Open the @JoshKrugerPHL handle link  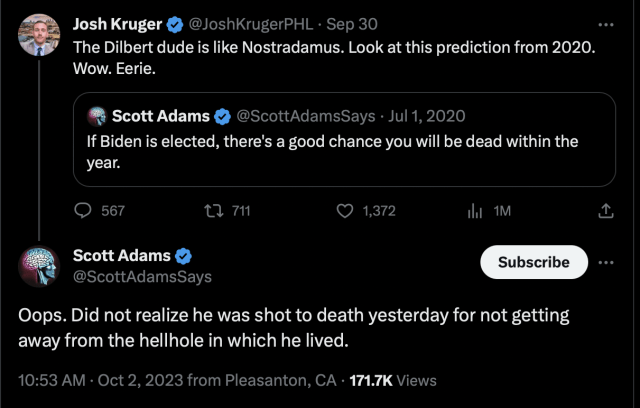(x=250, y=24)
